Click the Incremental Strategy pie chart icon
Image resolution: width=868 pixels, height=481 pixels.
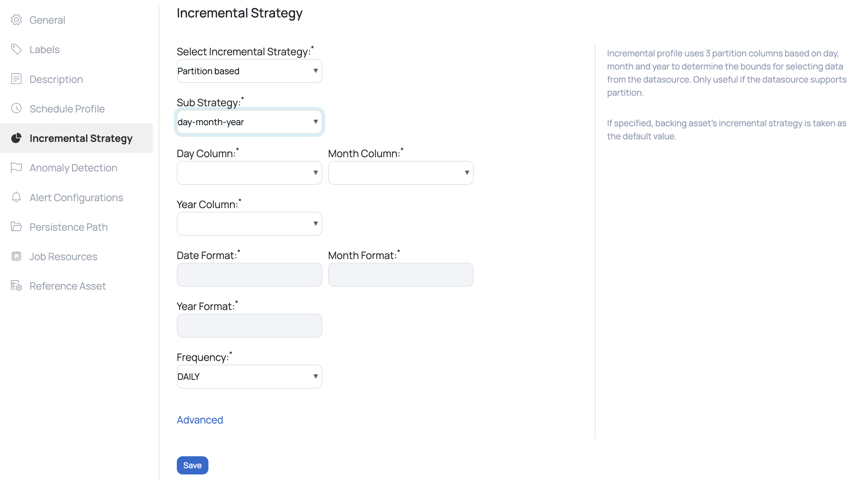[16, 138]
